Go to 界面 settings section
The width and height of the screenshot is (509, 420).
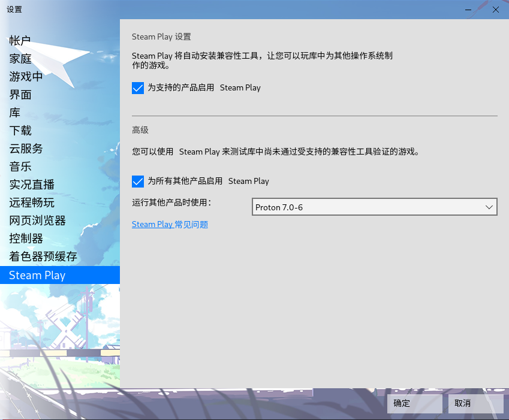click(x=20, y=95)
